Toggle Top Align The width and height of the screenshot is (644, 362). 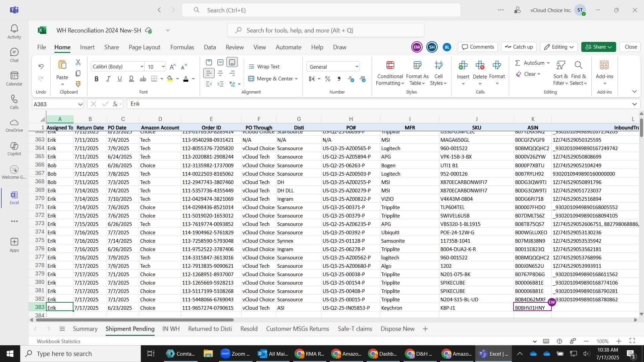[209, 62]
